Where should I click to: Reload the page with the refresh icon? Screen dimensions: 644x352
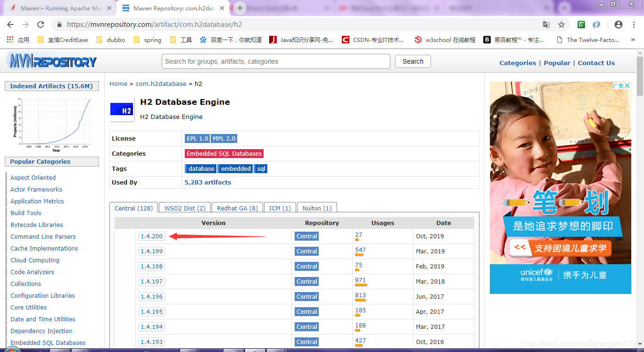[41, 25]
